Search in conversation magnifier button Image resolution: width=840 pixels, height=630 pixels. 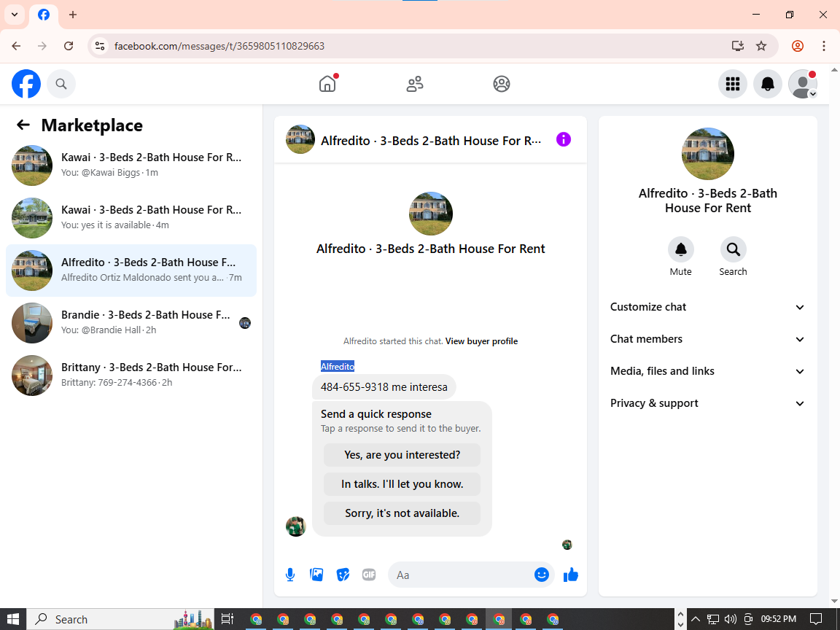pos(733,249)
